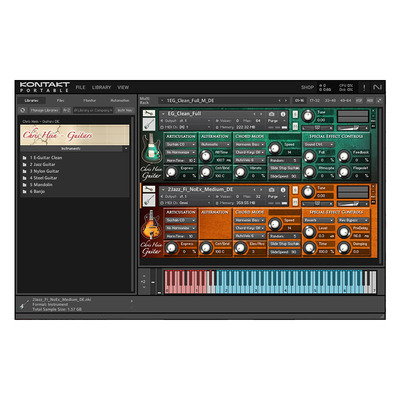The height and width of the screenshot is (400, 400).
Task: Click the Native Instruments logo icon
Action: pyautogui.click(x=378, y=88)
